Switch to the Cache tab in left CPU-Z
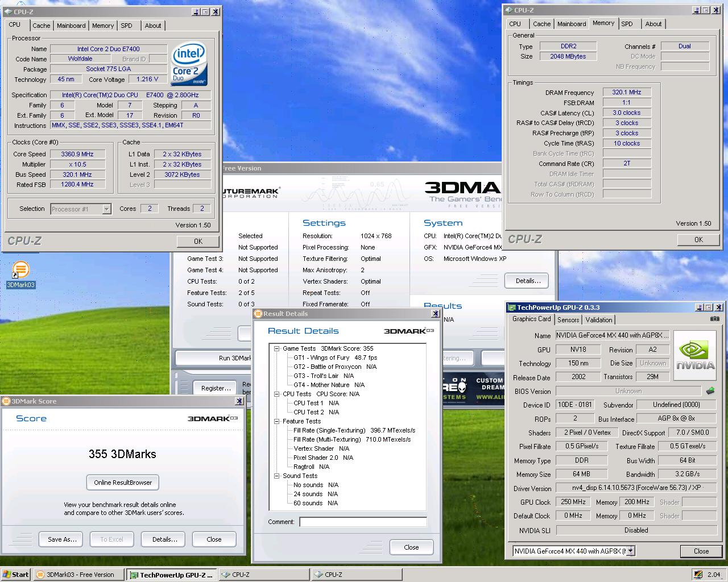728x582 pixels. 41,26
